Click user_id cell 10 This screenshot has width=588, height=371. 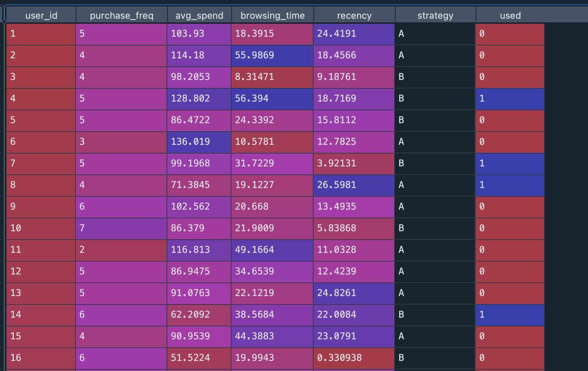(41, 229)
